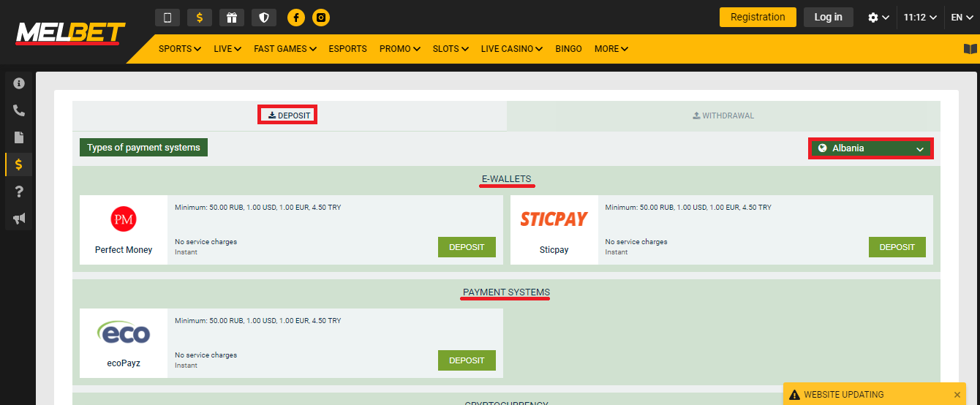Switch to the Withdrawal tab

(723, 116)
